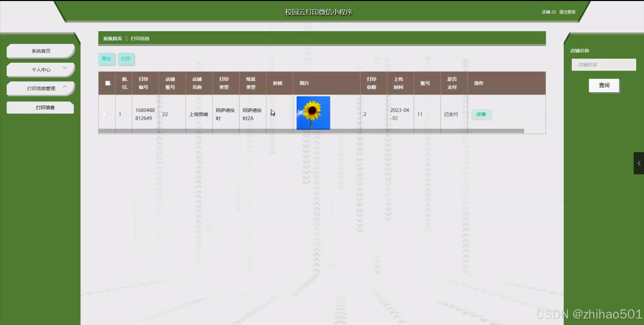Click the 店铺 22 account label
The height and width of the screenshot is (325, 644).
(549, 12)
